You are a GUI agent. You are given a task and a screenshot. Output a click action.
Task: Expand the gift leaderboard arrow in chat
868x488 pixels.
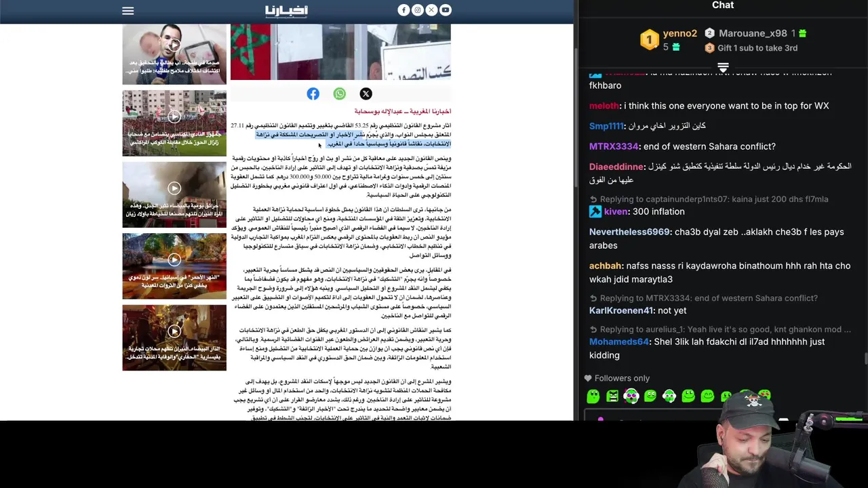coord(723,67)
